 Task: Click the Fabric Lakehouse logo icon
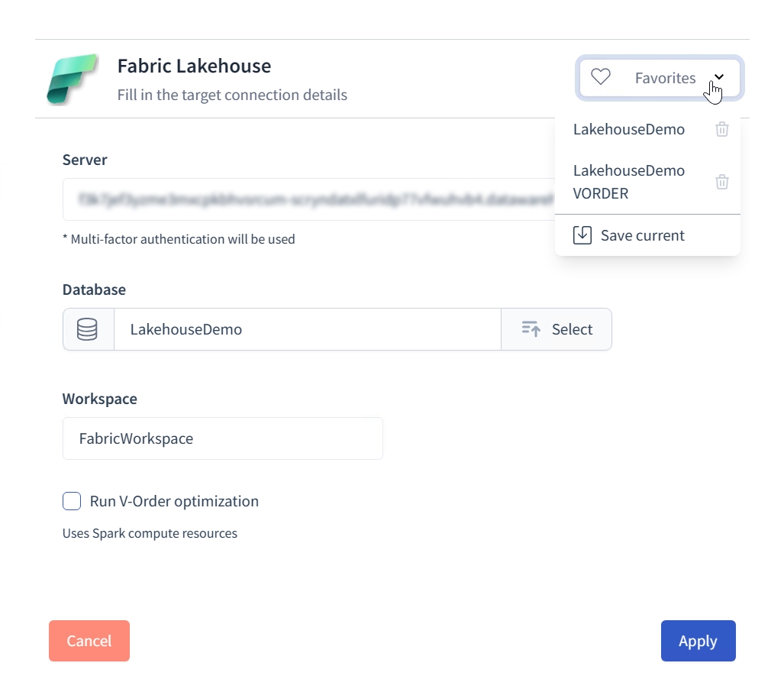tap(72, 79)
